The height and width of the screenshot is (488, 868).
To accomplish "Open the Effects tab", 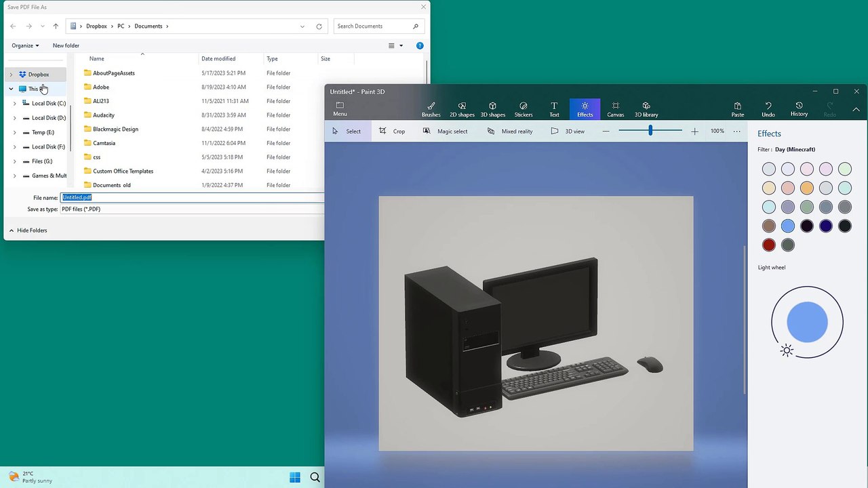I will pyautogui.click(x=585, y=109).
